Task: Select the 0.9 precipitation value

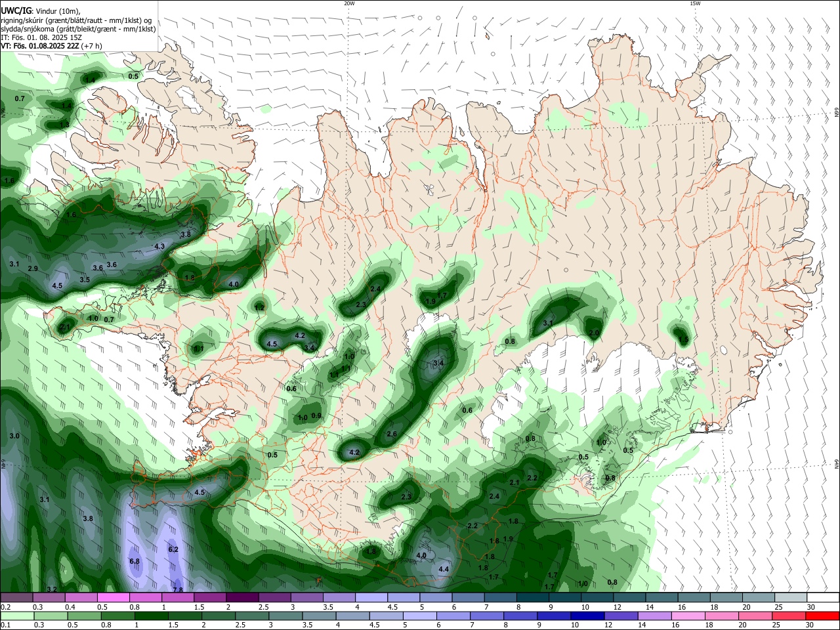Action: tap(316, 416)
